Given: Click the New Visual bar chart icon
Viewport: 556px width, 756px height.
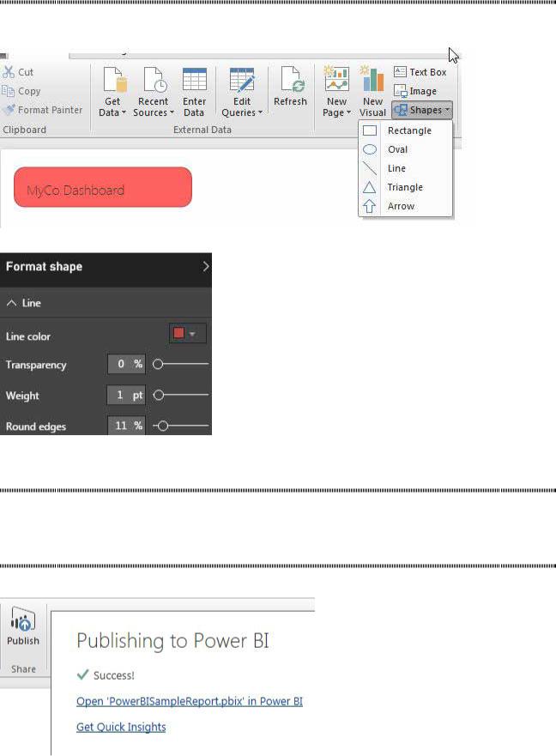Looking at the screenshot, I should (372, 79).
